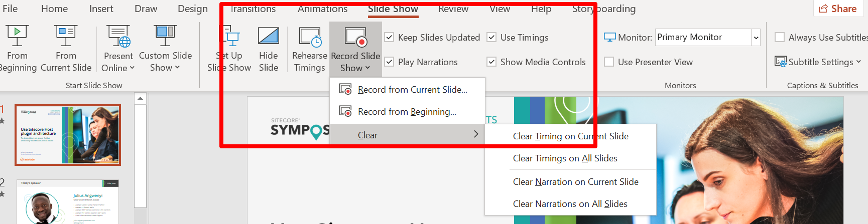
Task: Select Clear Timings on All Slides
Action: 565,158
